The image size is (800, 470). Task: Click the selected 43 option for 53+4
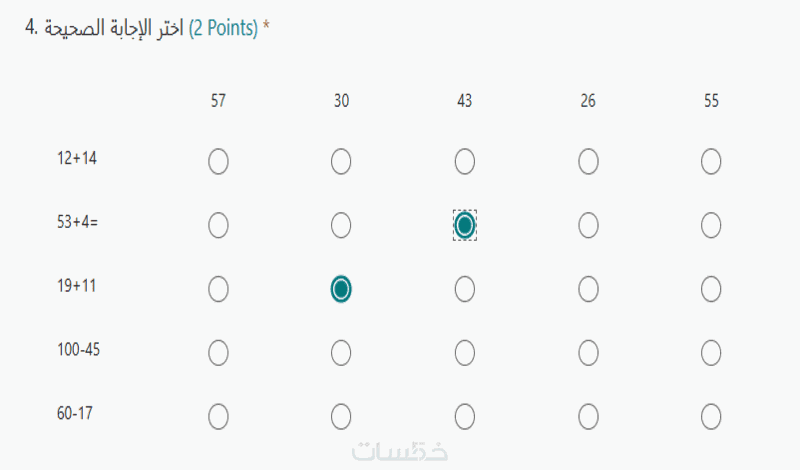(464, 226)
